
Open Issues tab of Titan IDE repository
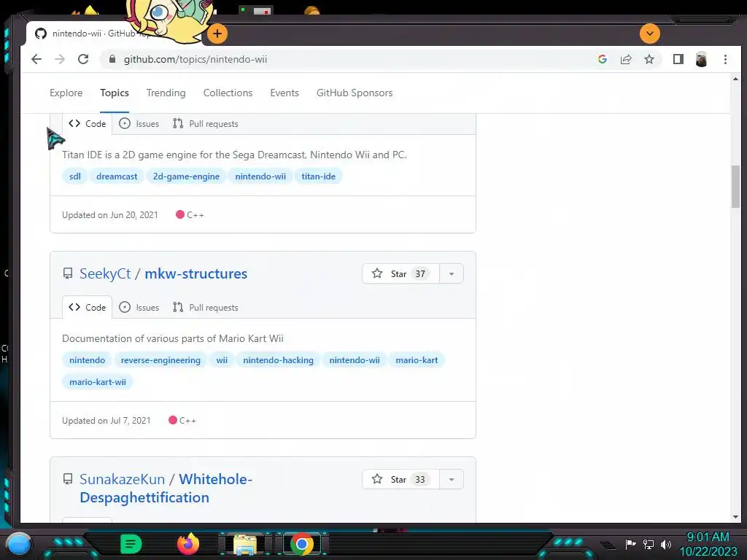139,124
